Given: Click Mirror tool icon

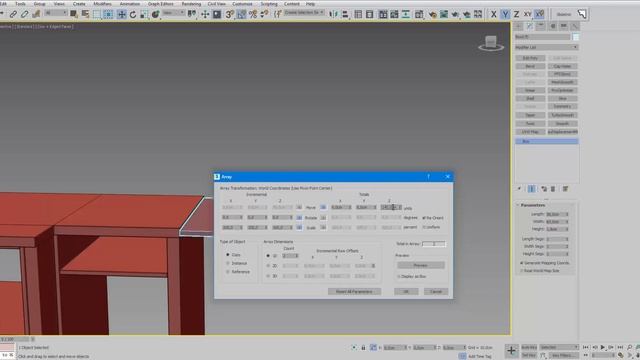Looking at the screenshot, I should pyautogui.click(x=333, y=14).
